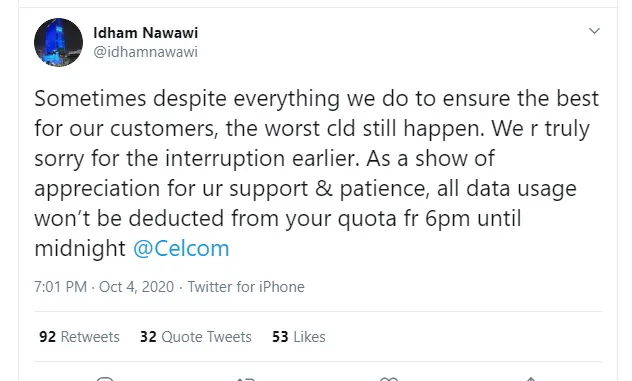This screenshot has width=632, height=381.
Task: Click the word "midnight" in the tweet
Action: point(80,248)
